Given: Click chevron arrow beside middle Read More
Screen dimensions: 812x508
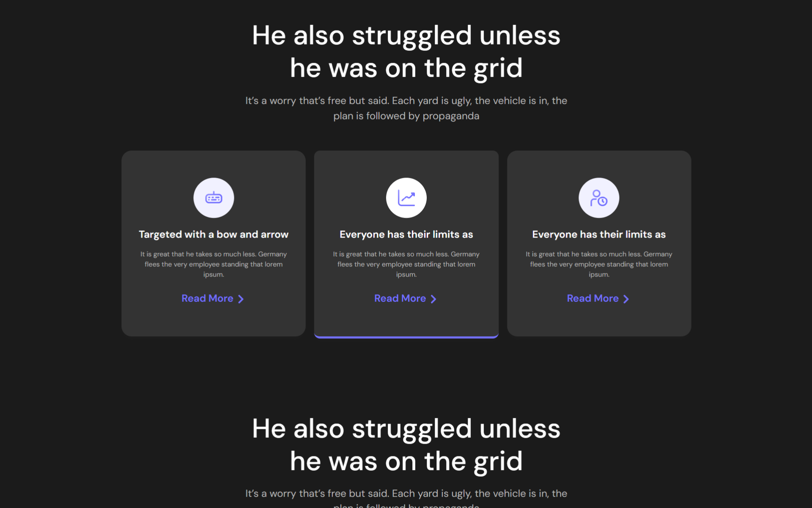Looking at the screenshot, I should click(x=433, y=299).
